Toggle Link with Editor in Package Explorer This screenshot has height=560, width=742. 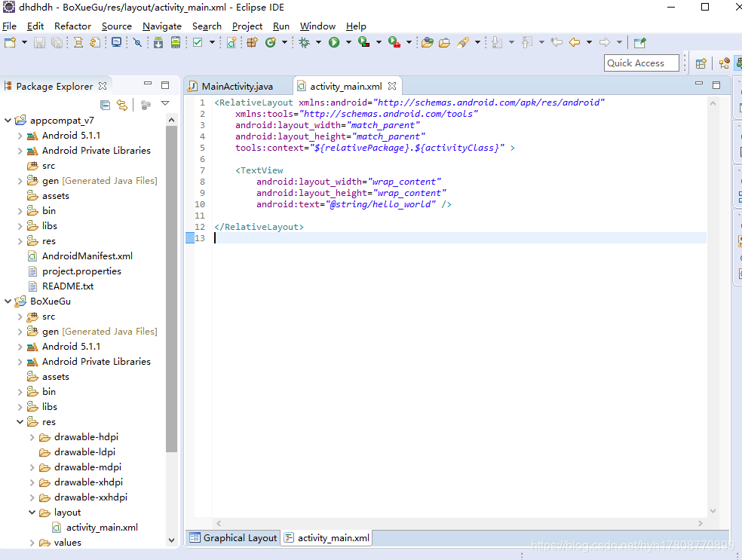click(122, 105)
